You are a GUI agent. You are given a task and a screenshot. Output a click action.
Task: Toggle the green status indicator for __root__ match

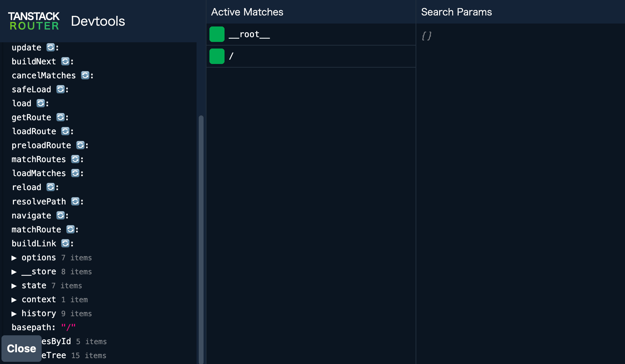point(217,34)
